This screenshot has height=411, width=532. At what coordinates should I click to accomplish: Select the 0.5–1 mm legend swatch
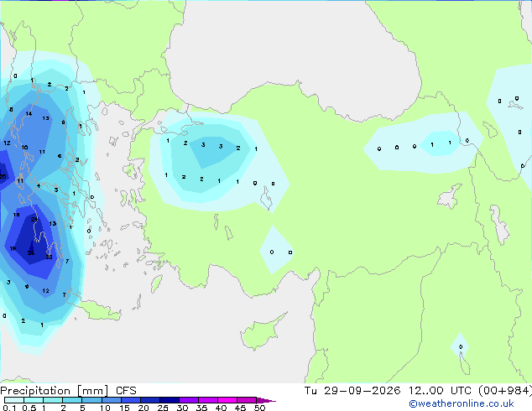pyautogui.click(x=34, y=400)
